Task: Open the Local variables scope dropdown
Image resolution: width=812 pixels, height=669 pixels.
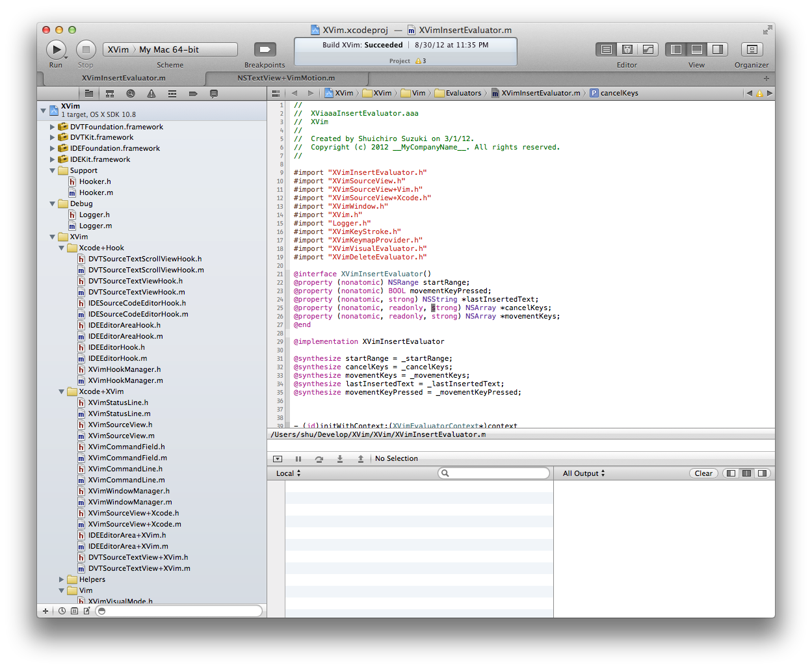Action: pos(289,473)
